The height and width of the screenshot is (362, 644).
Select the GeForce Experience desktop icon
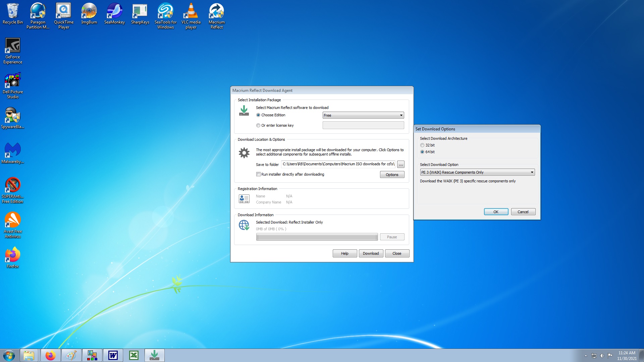click(x=13, y=51)
